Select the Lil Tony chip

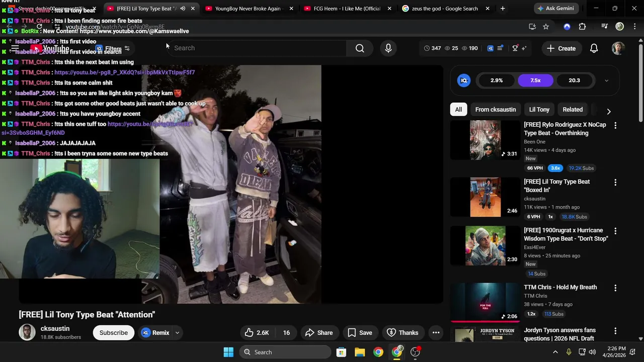(539, 110)
